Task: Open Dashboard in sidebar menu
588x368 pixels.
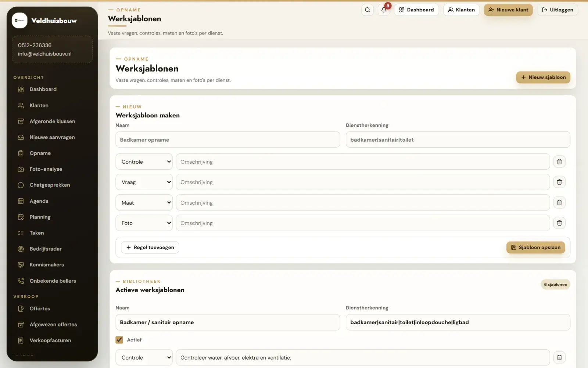Action: click(x=52, y=89)
